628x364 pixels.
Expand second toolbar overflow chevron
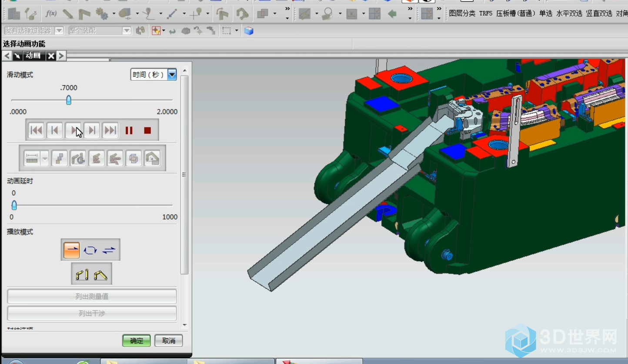pos(410,8)
